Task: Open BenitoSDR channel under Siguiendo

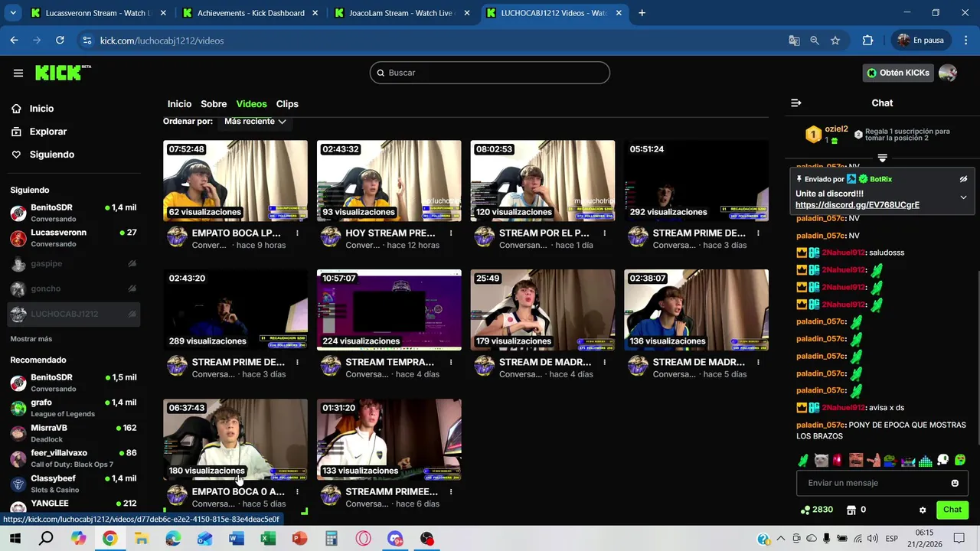Action: click(x=73, y=213)
